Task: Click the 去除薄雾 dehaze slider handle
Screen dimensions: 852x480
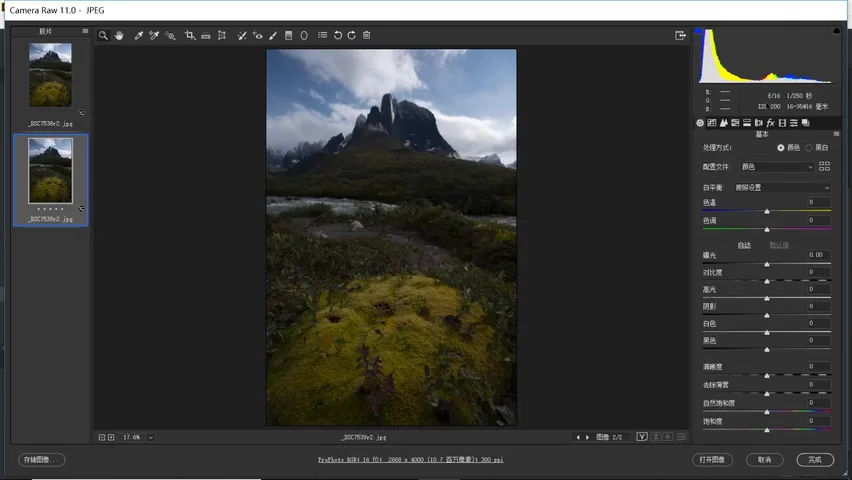Action: tap(767, 394)
